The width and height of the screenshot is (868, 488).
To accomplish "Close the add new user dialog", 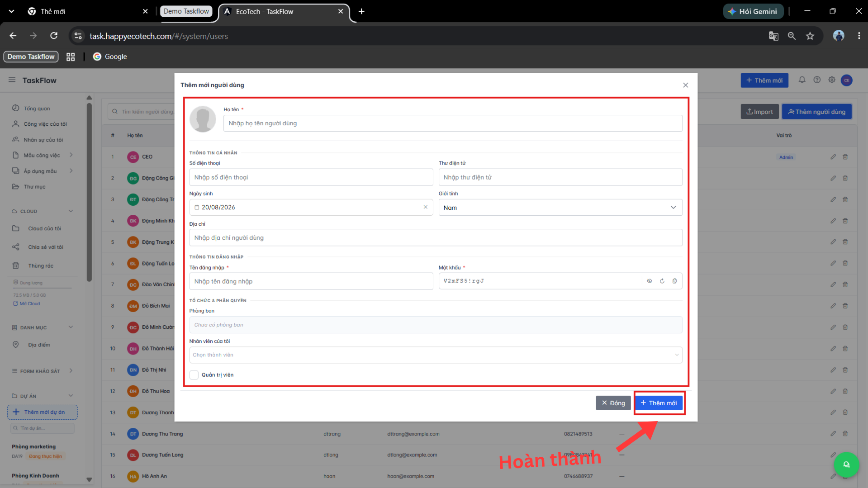I will (685, 85).
